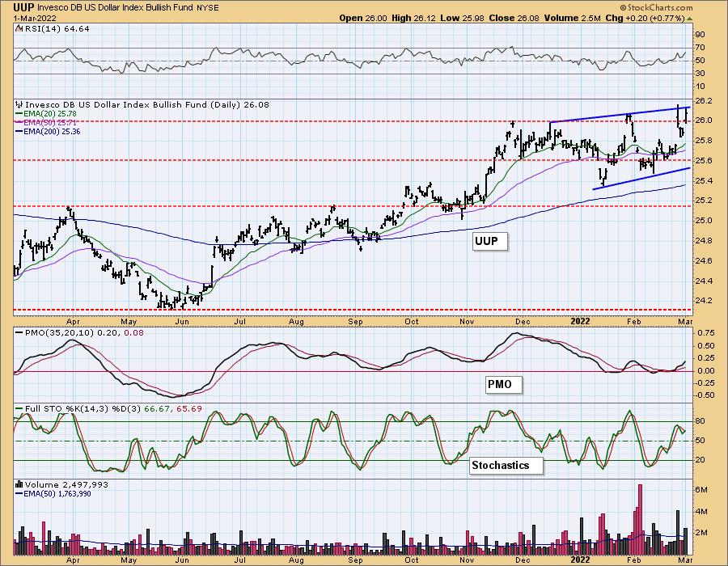This screenshot has height=566, width=728.
Task: Click the RSI(14) indicator icon
Action: point(19,29)
